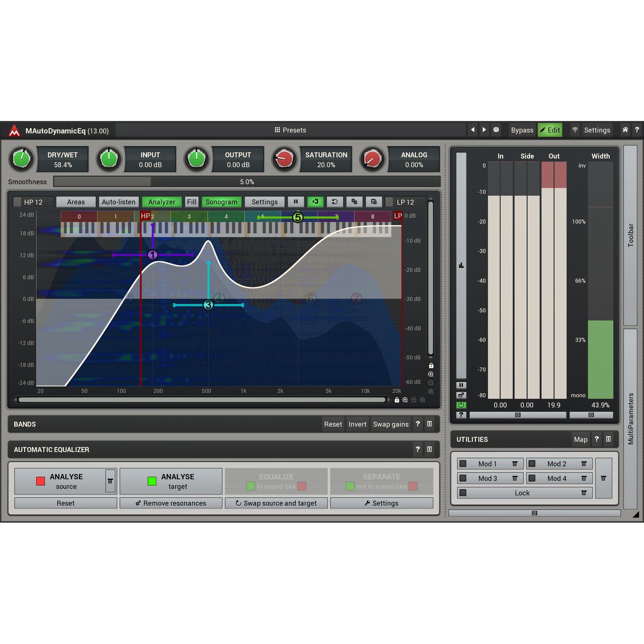Click the meter settings bar-graph icon
This screenshot has height=644, width=644.
click(461, 265)
